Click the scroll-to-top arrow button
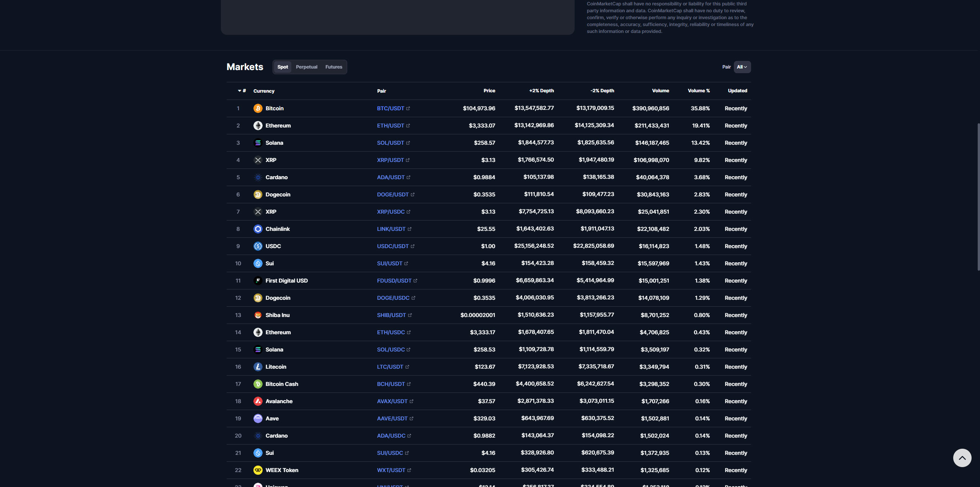980x487 pixels. point(962,458)
